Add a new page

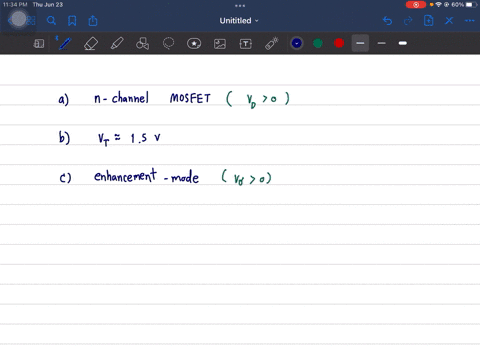tap(429, 21)
